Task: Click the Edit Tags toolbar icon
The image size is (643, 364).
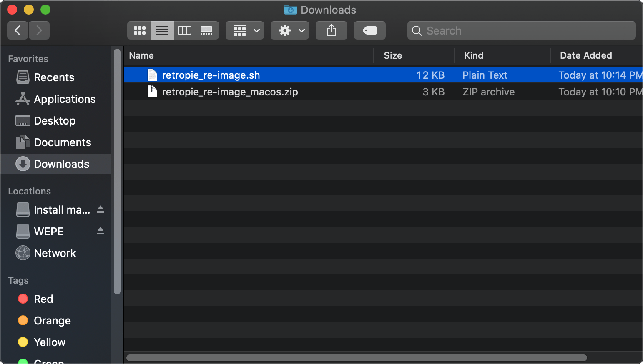Action: (x=369, y=30)
